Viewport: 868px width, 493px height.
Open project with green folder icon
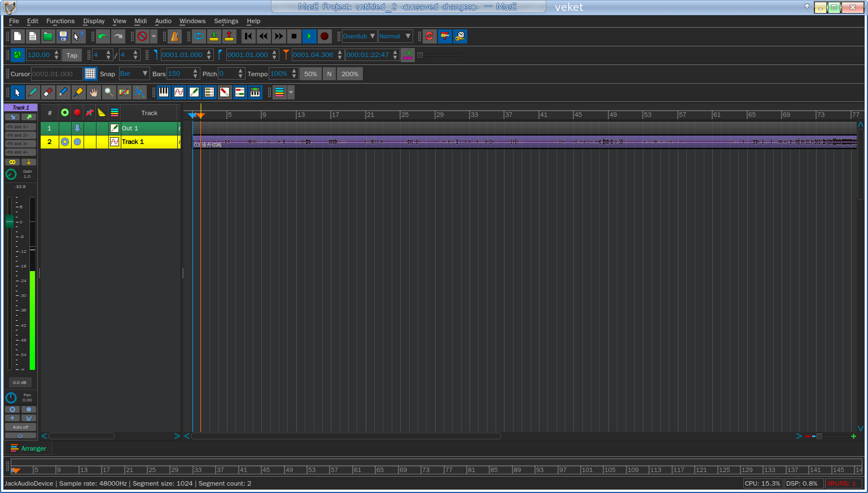(x=48, y=36)
